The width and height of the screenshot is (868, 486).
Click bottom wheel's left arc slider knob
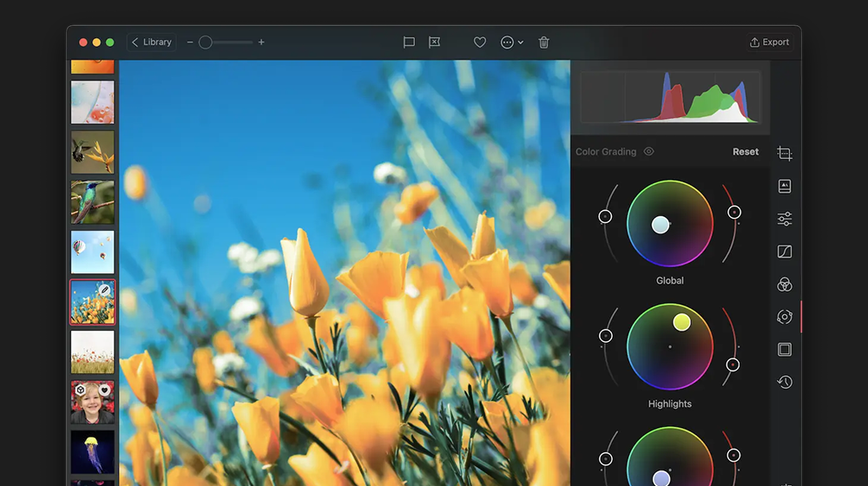[606, 458]
